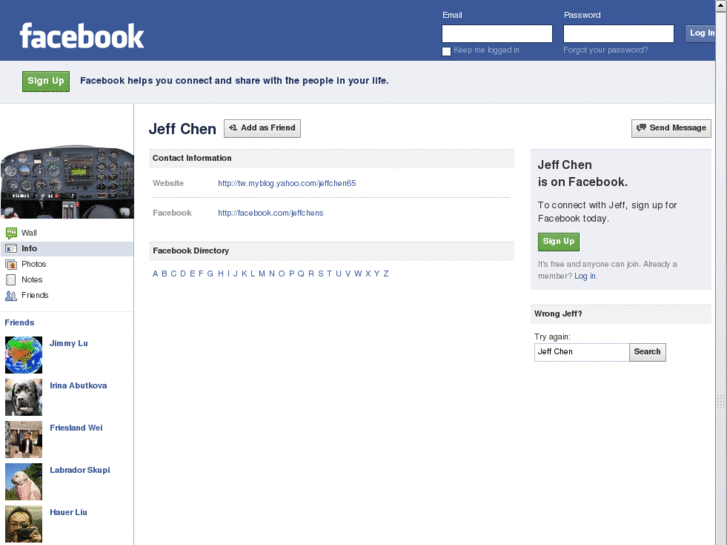Click the Add as Friend button
The width and height of the screenshot is (727, 545).
point(262,128)
